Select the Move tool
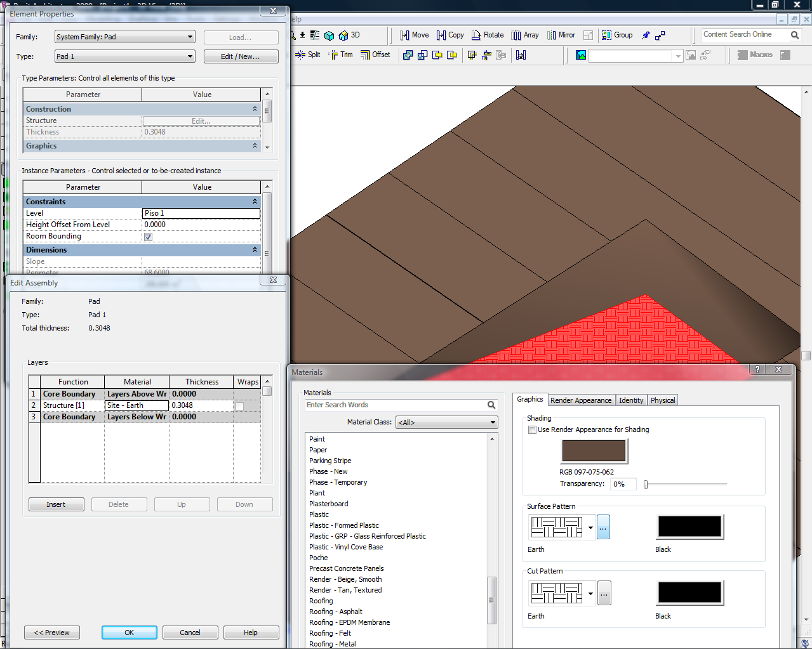 pos(414,36)
